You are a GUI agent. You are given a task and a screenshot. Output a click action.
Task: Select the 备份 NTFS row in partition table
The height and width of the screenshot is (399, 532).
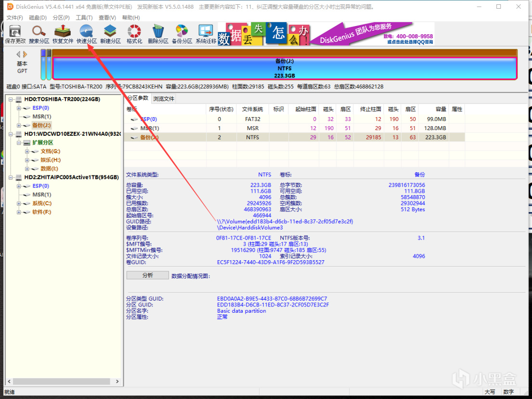(295, 137)
